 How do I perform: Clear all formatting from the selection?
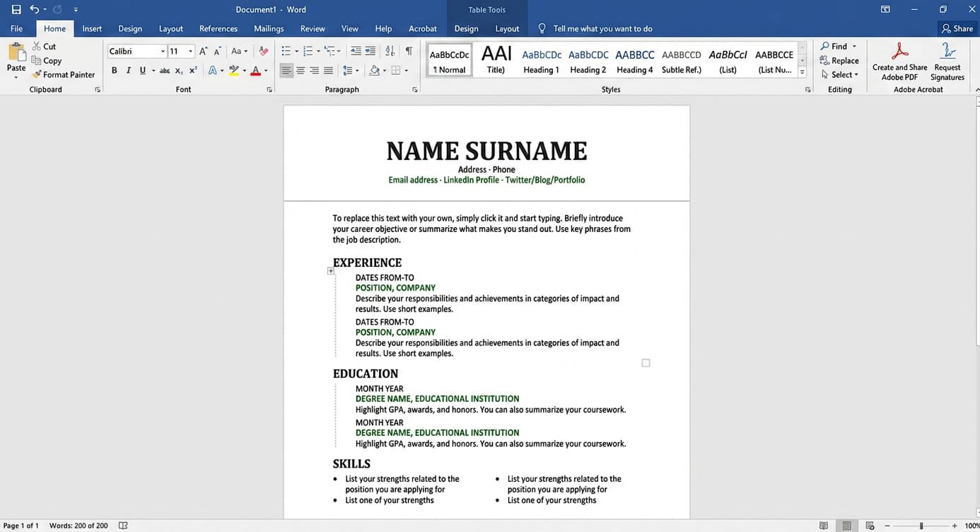point(264,51)
